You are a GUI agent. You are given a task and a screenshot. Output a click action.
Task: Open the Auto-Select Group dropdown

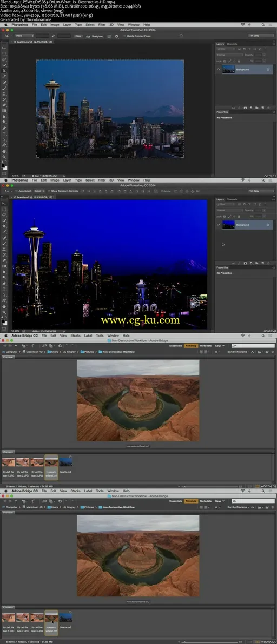(x=39, y=191)
